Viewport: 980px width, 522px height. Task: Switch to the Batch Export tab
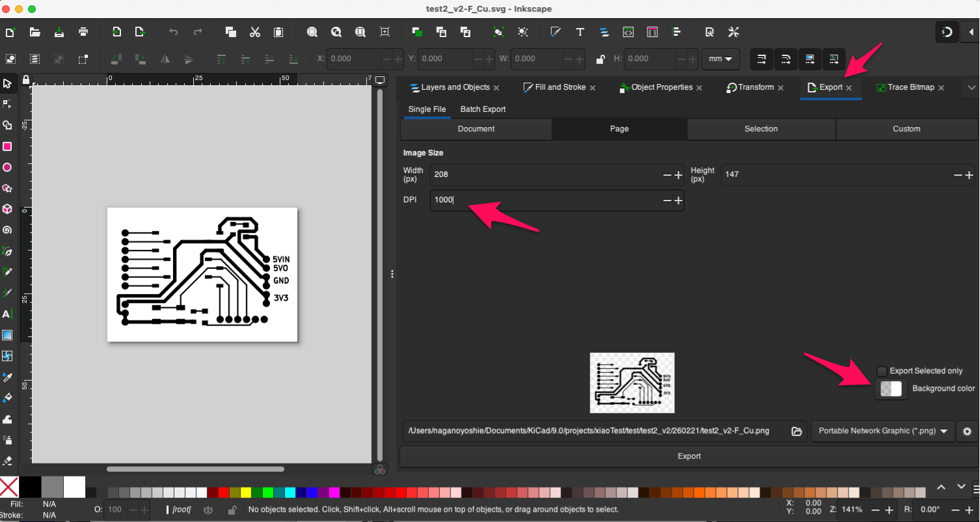tap(483, 109)
